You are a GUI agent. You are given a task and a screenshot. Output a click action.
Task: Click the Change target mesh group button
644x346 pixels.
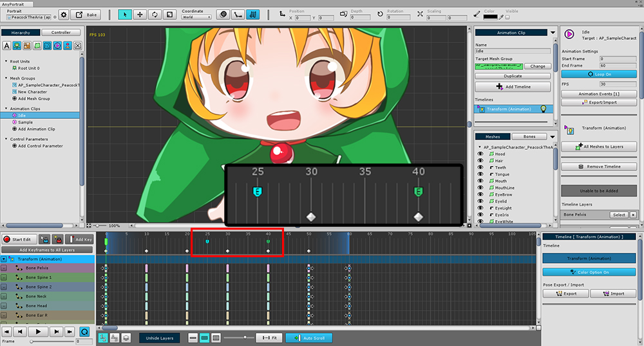[x=538, y=66]
